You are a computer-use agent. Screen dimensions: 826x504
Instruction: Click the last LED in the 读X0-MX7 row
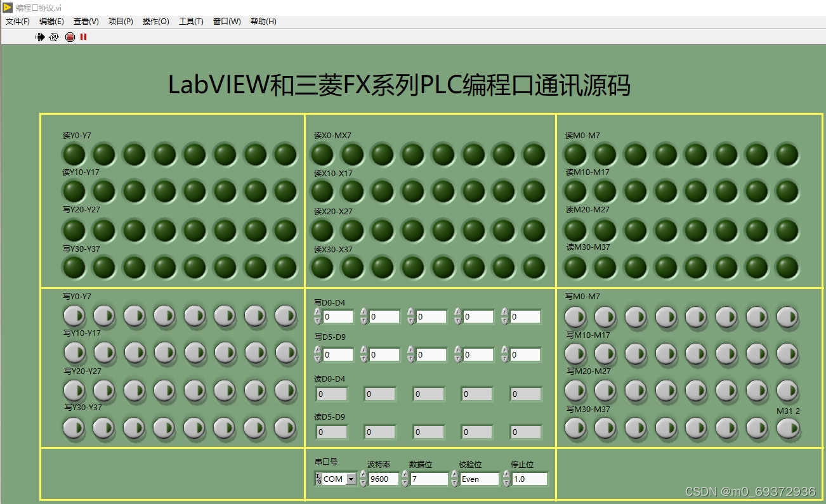click(534, 154)
